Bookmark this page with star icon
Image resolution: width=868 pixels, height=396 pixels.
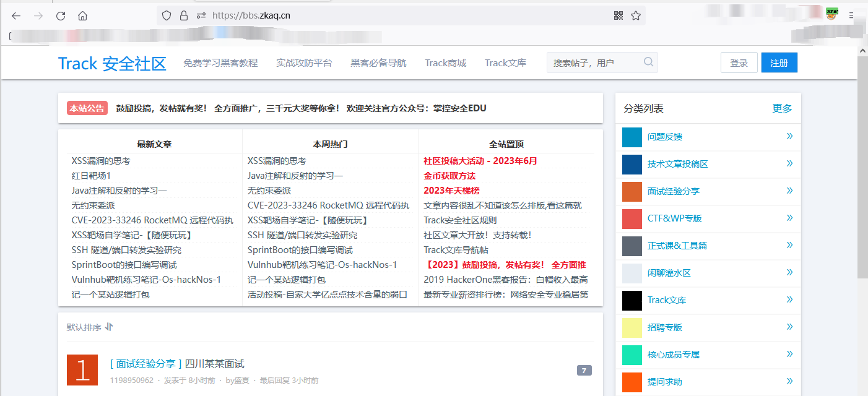coord(636,16)
